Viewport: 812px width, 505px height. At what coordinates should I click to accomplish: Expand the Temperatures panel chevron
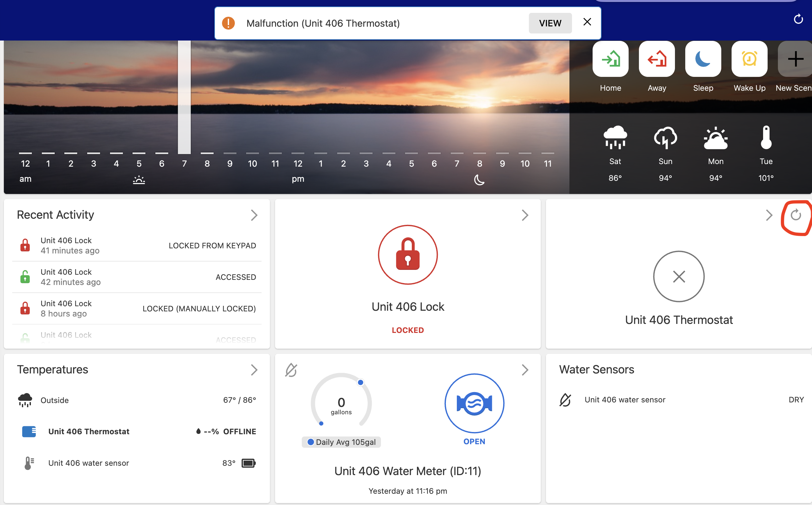tap(254, 370)
